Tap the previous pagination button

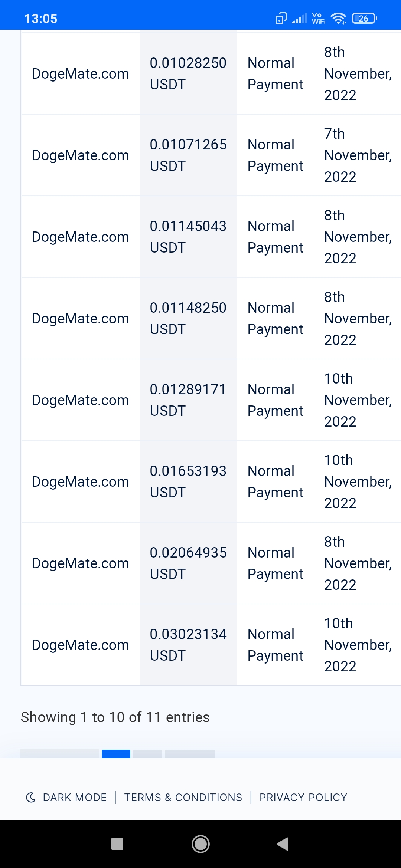59,754
